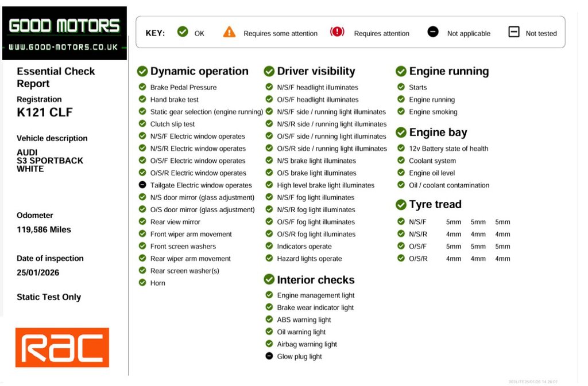Click the registration K121 CLF text
This screenshot has width=588, height=386.
pyautogui.click(x=45, y=112)
